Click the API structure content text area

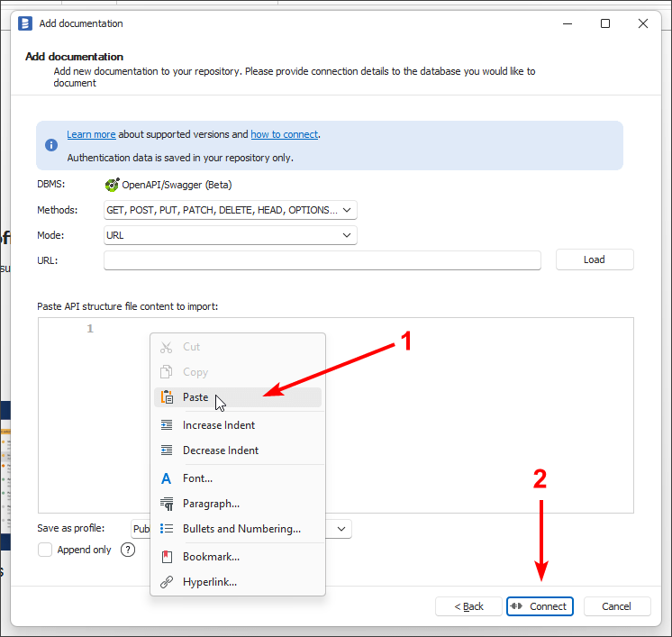[336, 415]
